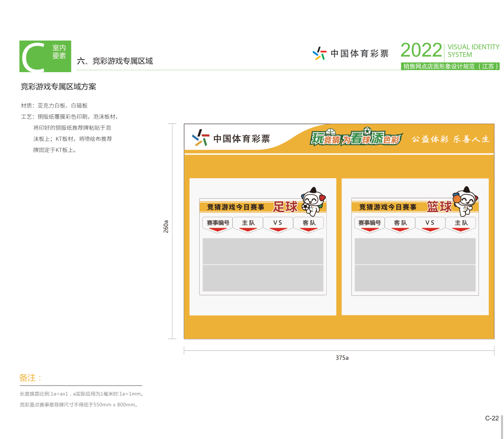
Task: Click the green 销售网点店面形象设计规范 band
Action: coord(450,66)
